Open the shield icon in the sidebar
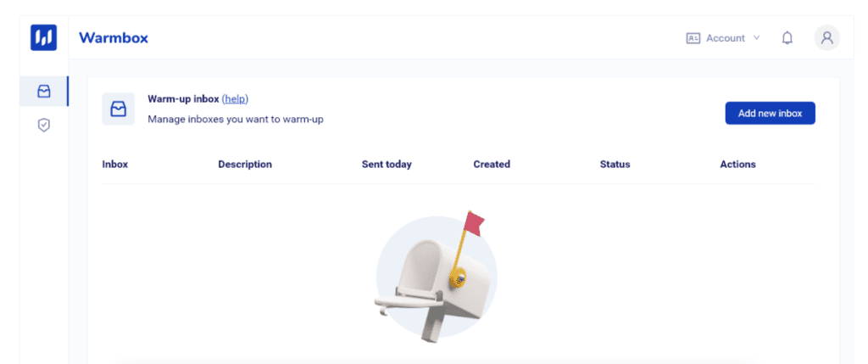This screenshot has width=868, height=364. coord(44,125)
